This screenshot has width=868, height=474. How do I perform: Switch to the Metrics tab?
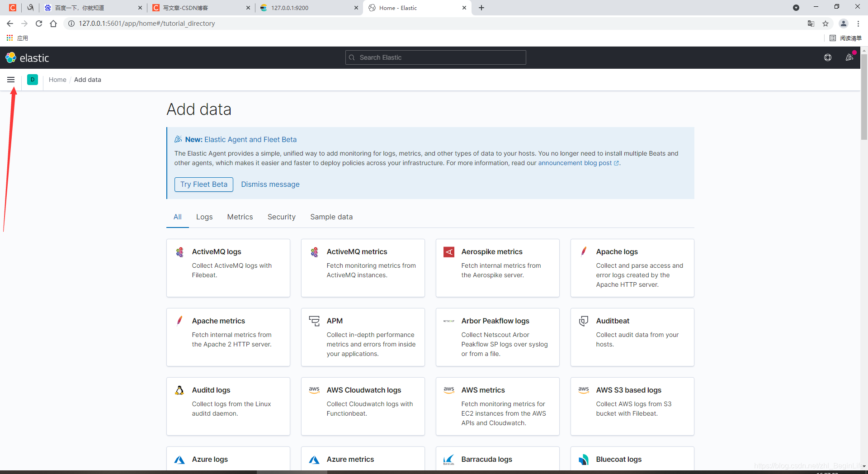pos(240,217)
